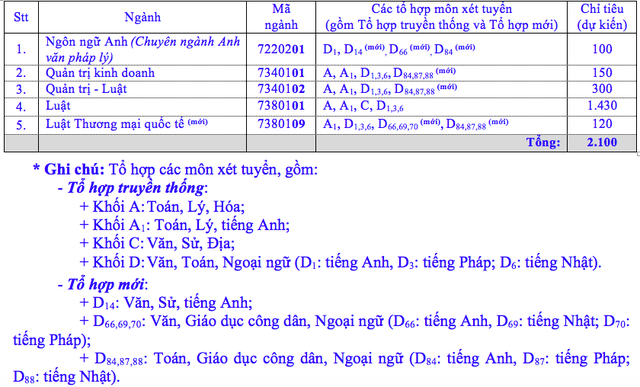Click row number '5.' in Stt column
The height and width of the screenshot is (387, 640).
(21, 125)
